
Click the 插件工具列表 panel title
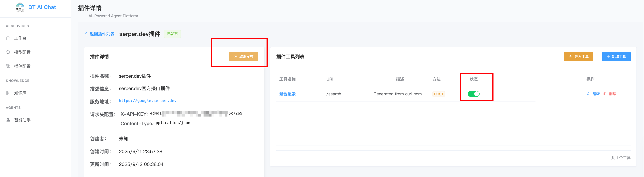[x=290, y=57]
